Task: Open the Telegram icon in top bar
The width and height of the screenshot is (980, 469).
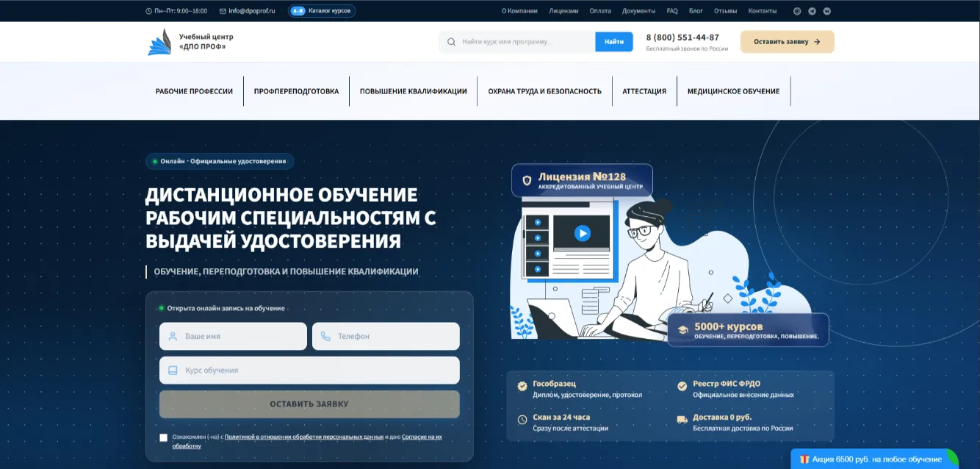Action: coord(812,11)
